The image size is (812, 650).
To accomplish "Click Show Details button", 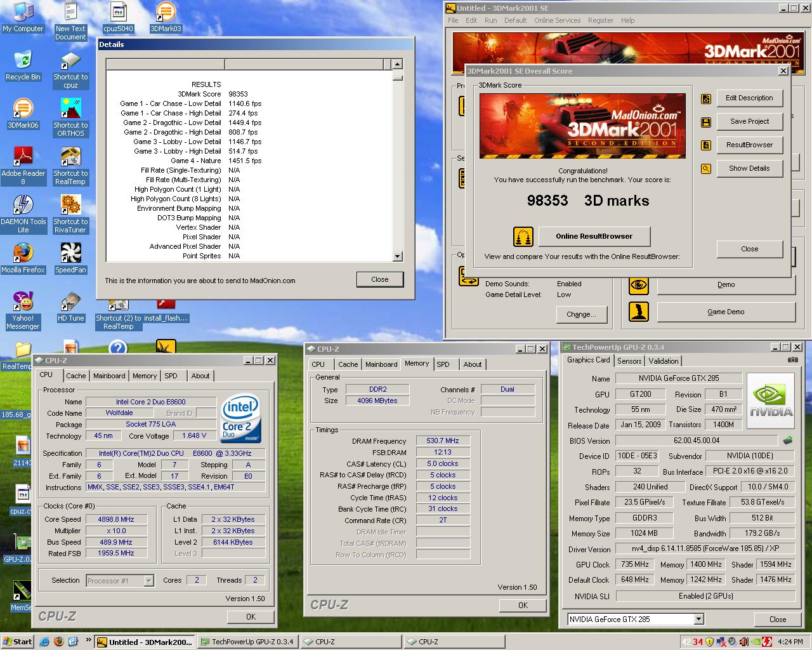I will (749, 169).
